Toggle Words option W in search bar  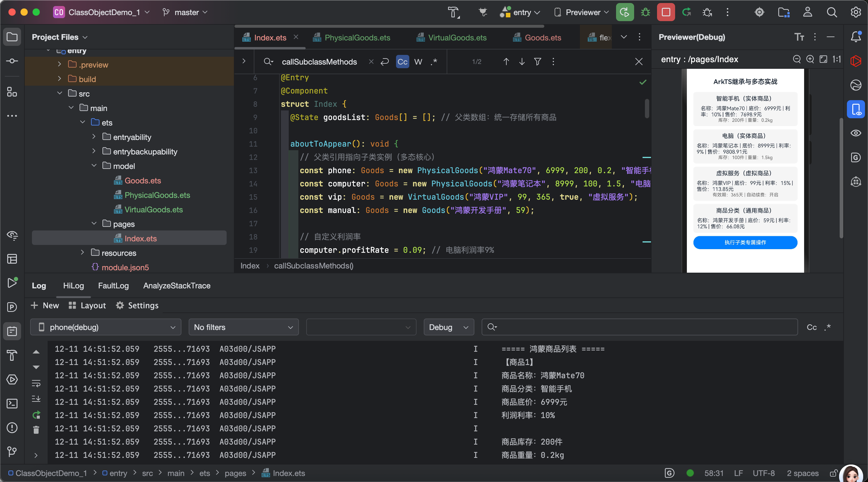click(418, 62)
